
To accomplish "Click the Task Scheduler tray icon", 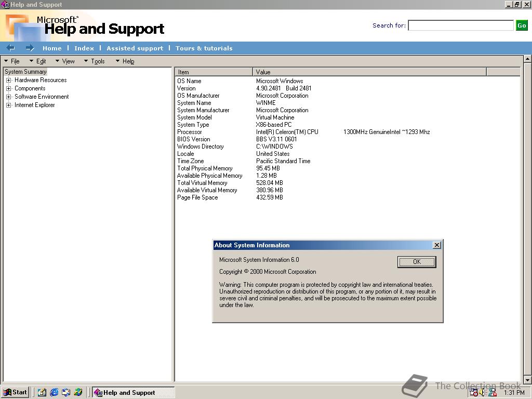I will click(474, 393).
